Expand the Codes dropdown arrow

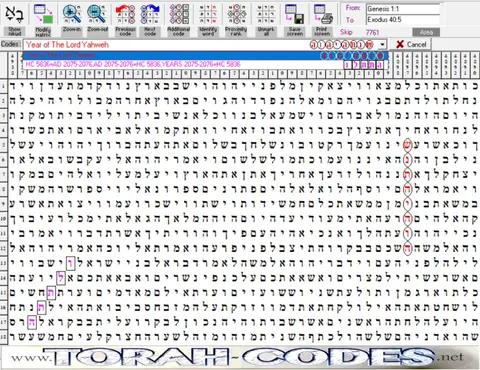[382, 44]
